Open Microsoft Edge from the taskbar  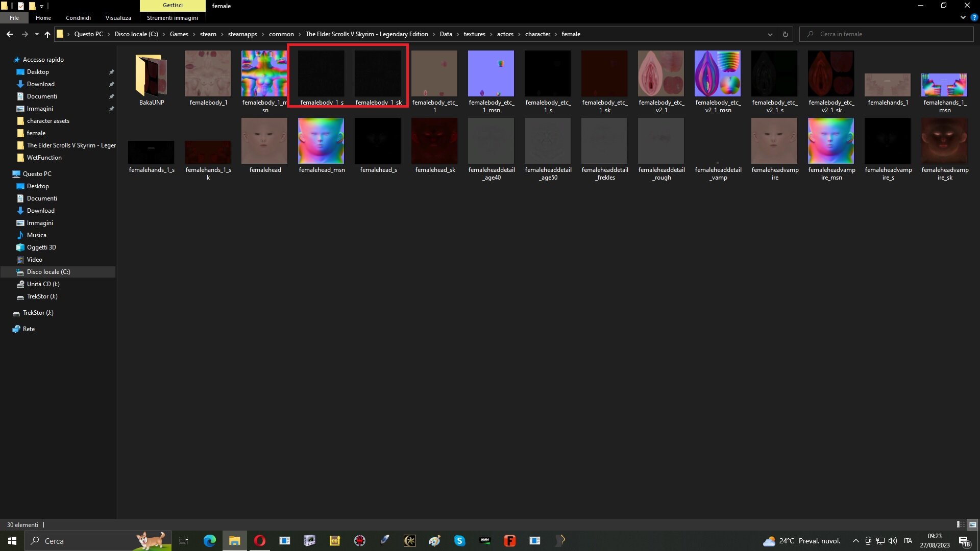point(209,541)
